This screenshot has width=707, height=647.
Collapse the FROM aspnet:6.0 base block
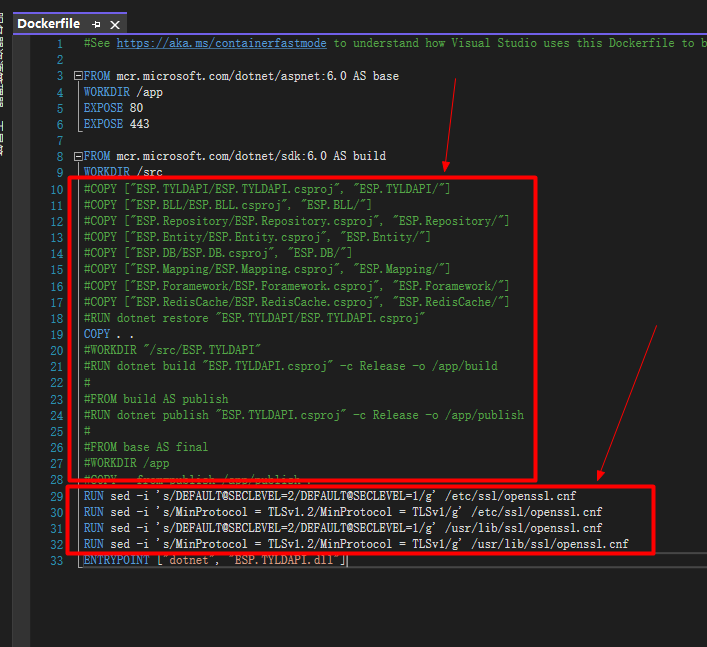coord(78,76)
